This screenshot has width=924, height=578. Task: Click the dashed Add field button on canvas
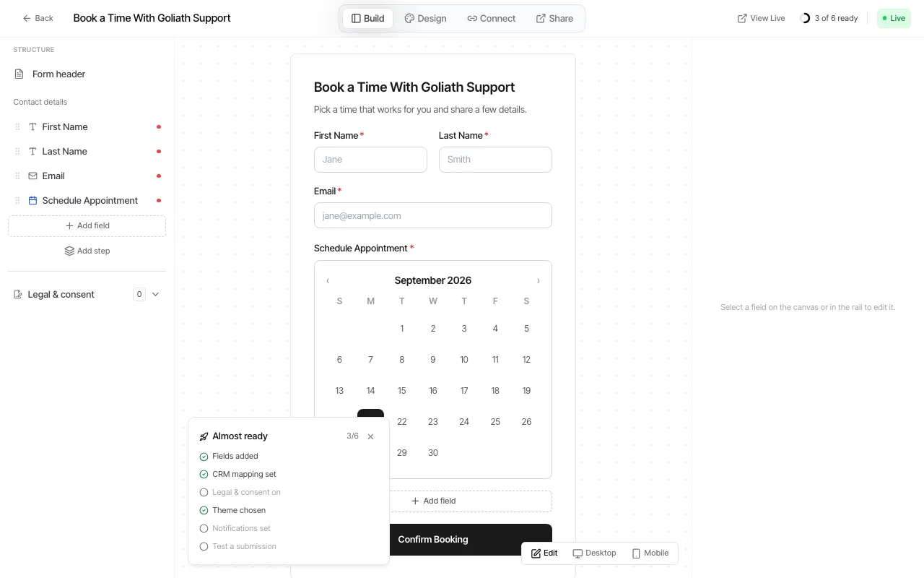471,501
